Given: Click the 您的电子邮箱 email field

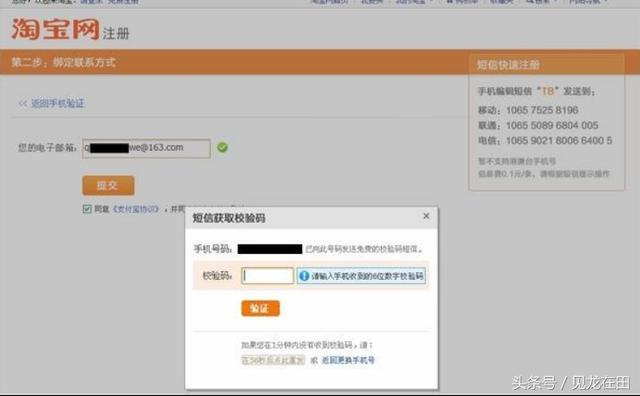Looking at the screenshot, I should 147,148.
